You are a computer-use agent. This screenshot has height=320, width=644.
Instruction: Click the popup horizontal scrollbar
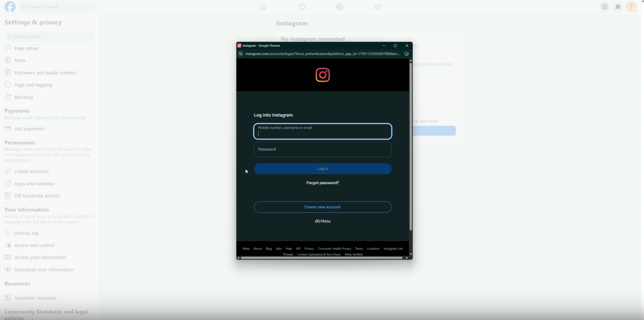click(322, 258)
